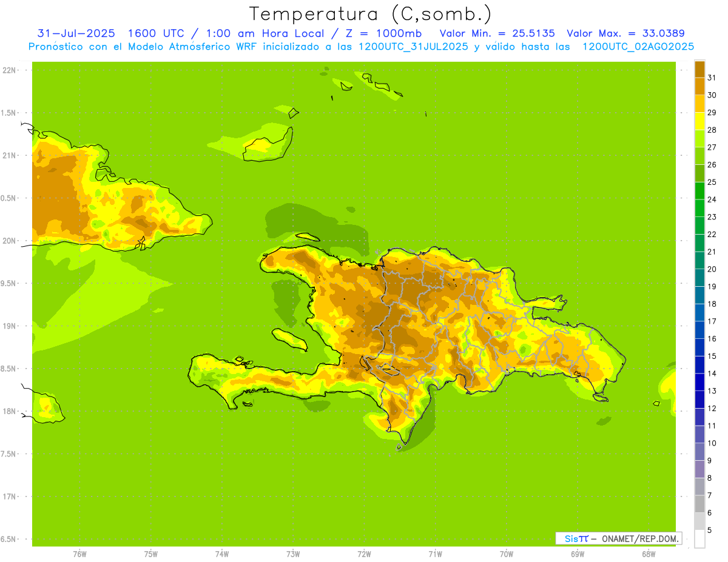The image size is (728, 562).
Task: Click the '24' color scale label
Action: 712,199
